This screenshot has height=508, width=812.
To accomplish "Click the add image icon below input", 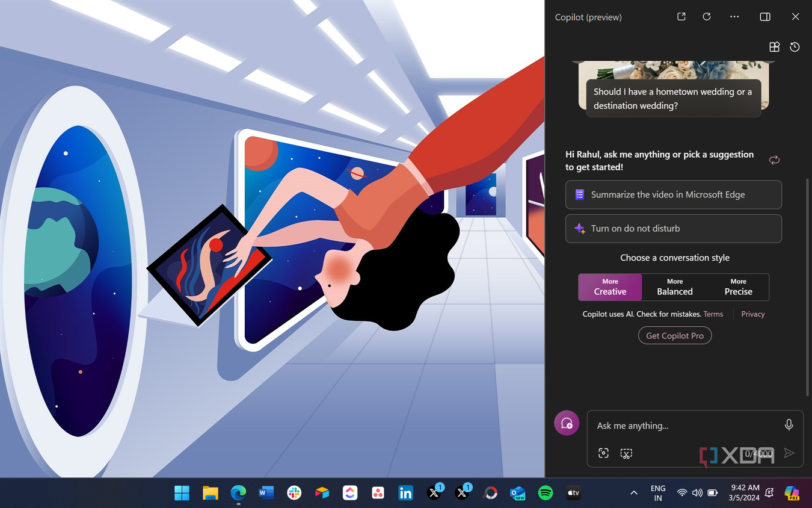I will tap(603, 453).
